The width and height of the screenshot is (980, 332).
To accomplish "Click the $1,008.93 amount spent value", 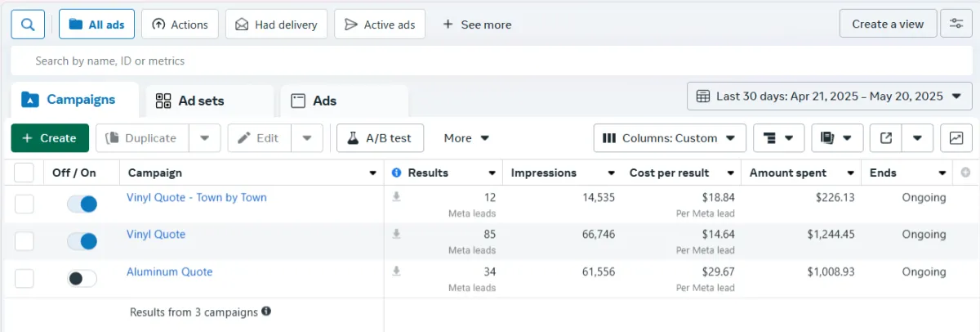I will point(831,271).
